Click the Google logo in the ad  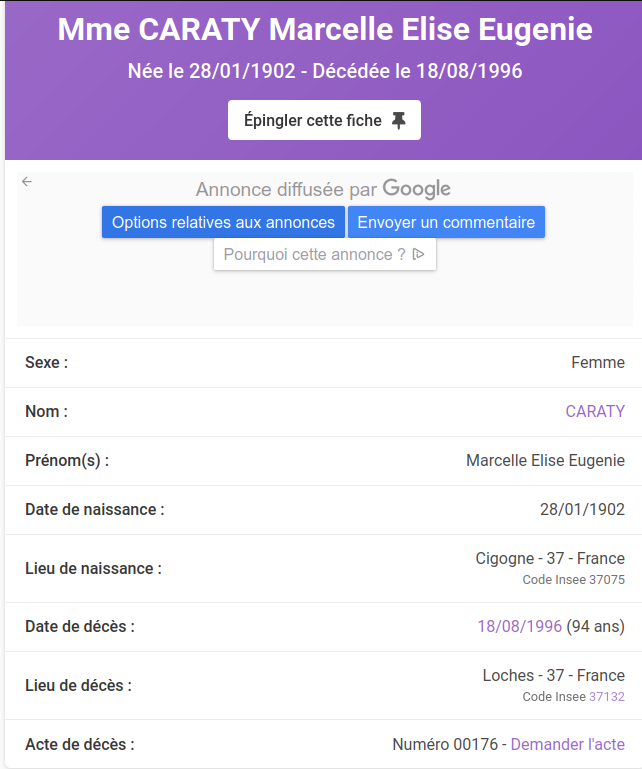coord(416,189)
